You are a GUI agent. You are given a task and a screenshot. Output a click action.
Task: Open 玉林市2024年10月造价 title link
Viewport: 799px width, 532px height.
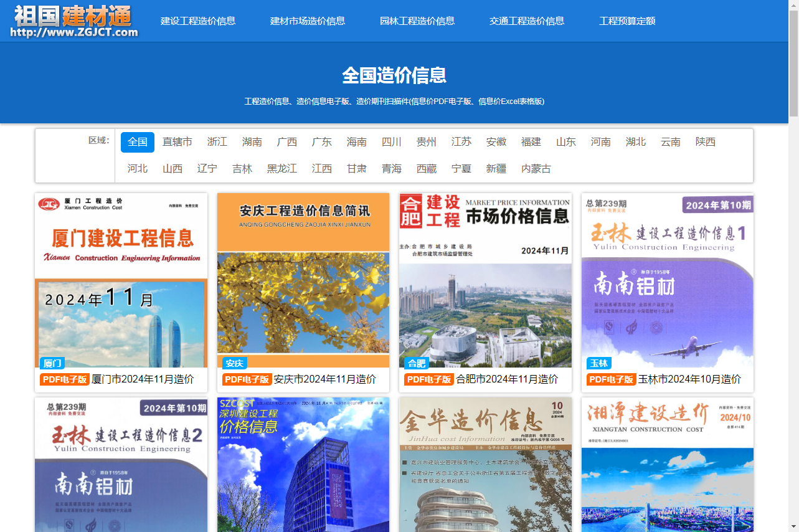point(689,379)
